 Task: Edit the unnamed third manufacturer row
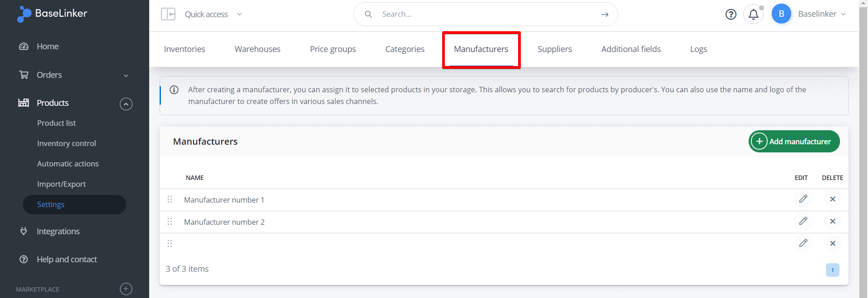tap(803, 243)
